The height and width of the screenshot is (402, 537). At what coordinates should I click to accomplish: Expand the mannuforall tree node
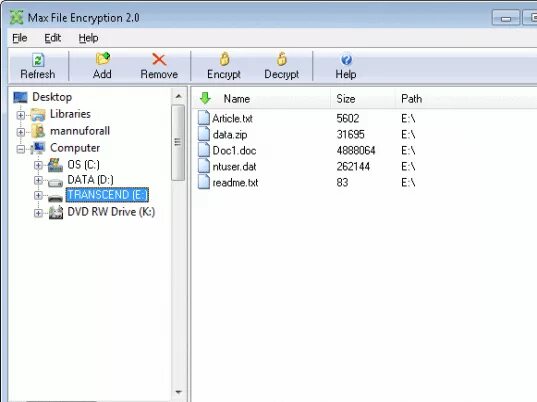click(x=21, y=132)
